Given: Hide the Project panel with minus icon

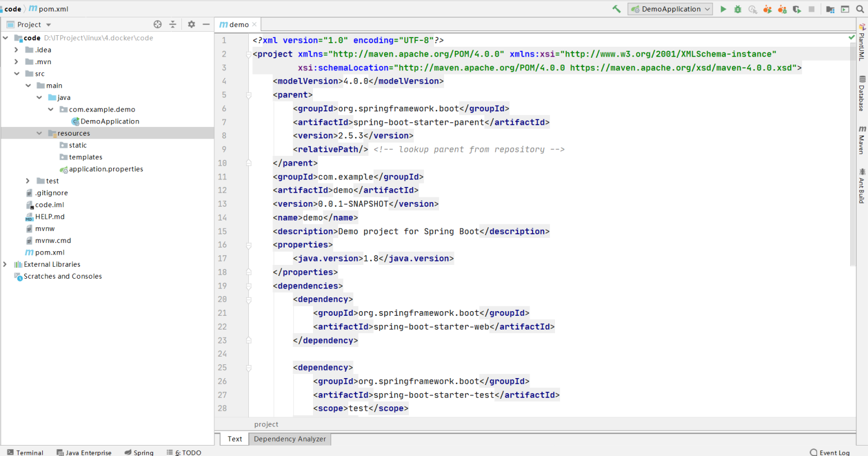Looking at the screenshot, I should coord(206,24).
